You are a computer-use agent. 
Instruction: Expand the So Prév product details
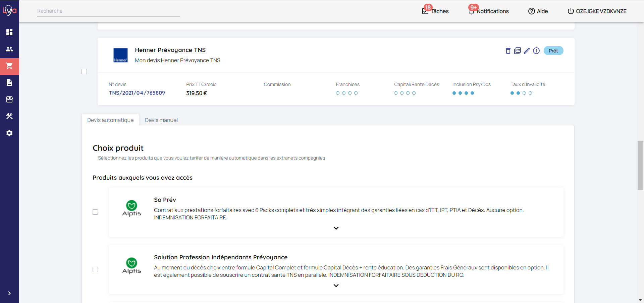tap(336, 228)
